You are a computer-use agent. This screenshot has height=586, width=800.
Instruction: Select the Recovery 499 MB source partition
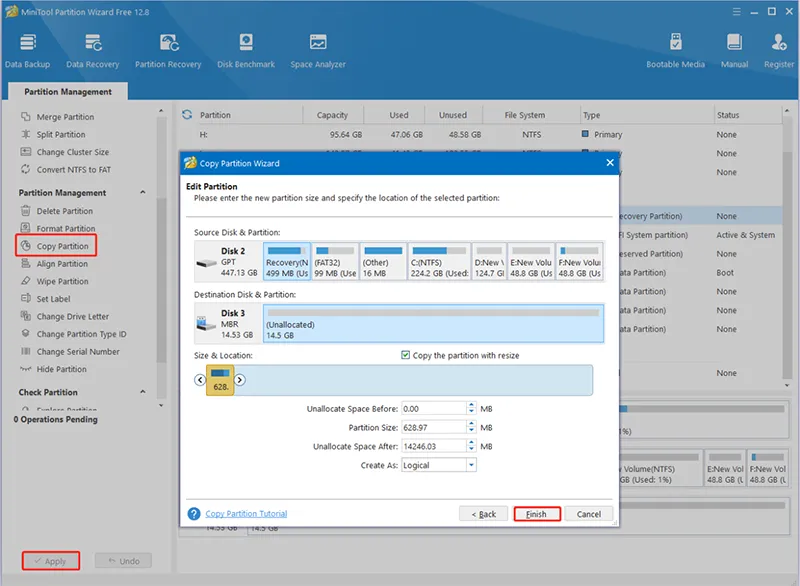pyautogui.click(x=287, y=262)
